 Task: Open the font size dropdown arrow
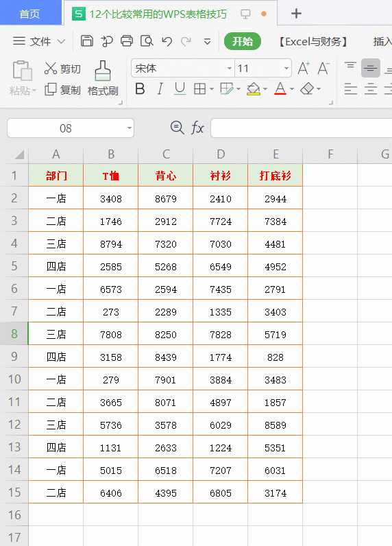(x=286, y=69)
